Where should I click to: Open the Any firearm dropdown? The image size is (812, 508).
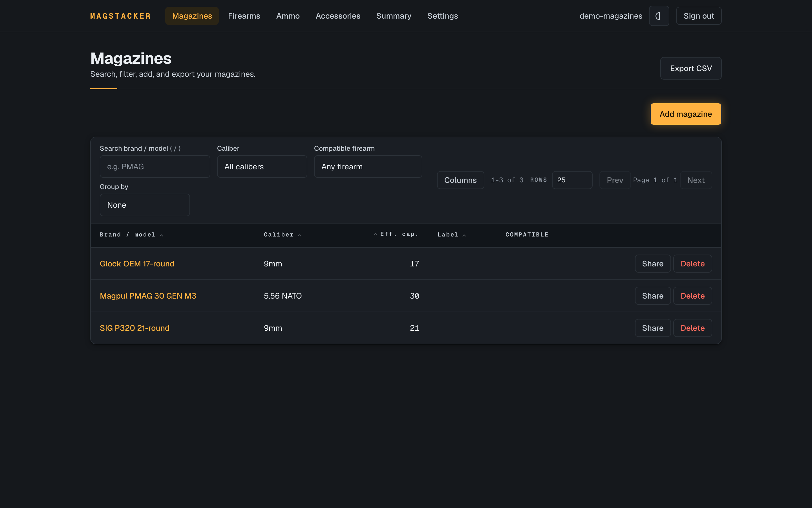368,167
